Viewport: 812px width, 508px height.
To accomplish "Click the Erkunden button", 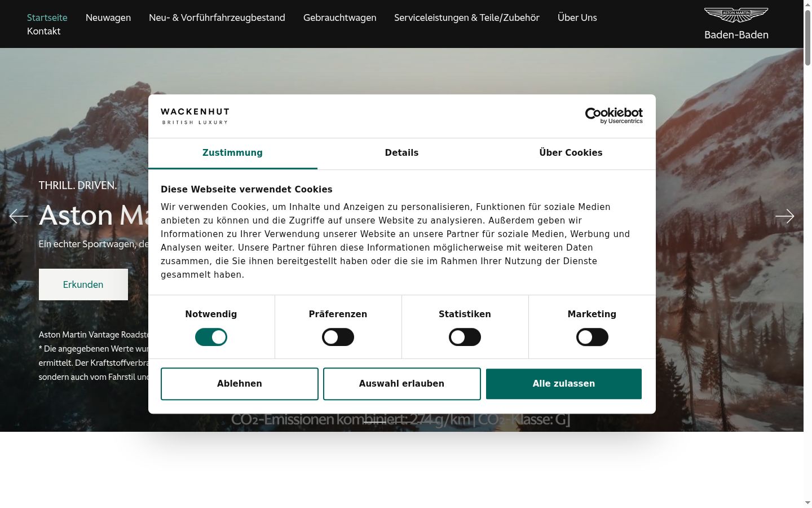I will tap(83, 284).
